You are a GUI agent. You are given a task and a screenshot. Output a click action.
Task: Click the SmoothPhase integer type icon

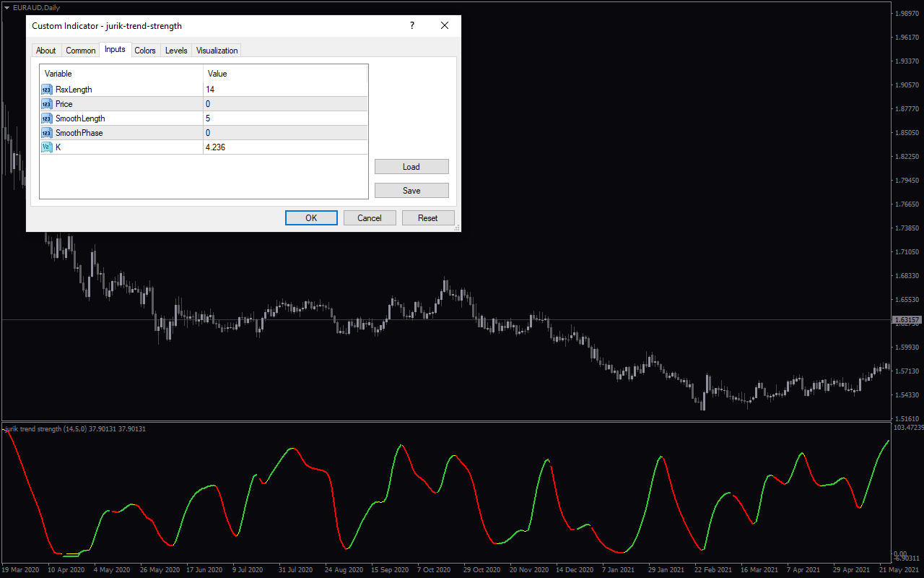[47, 133]
